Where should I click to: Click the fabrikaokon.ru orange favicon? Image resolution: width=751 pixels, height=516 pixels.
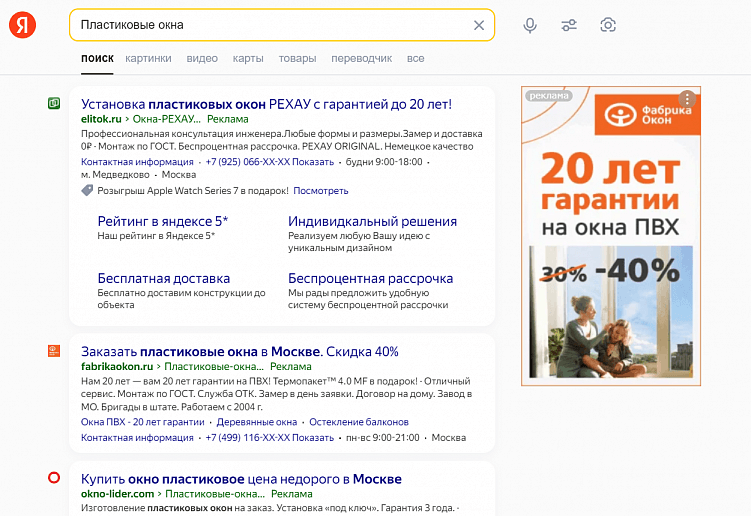pyautogui.click(x=54, y=351)
